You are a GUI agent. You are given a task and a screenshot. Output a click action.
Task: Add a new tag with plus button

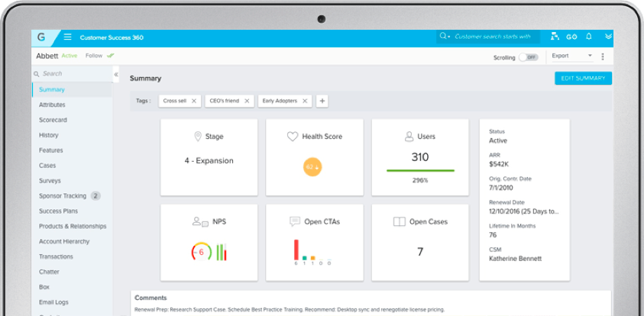(x=322, y=101)
